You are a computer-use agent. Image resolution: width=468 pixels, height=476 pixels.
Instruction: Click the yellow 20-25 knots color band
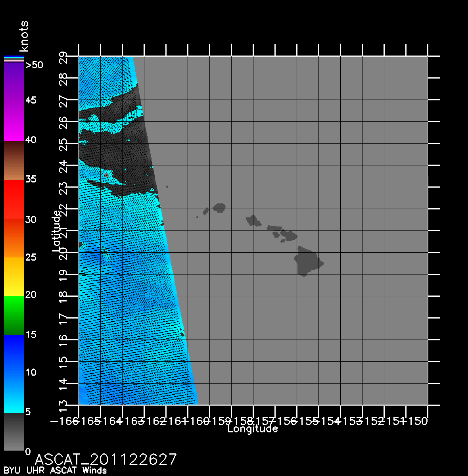point(13,276)
